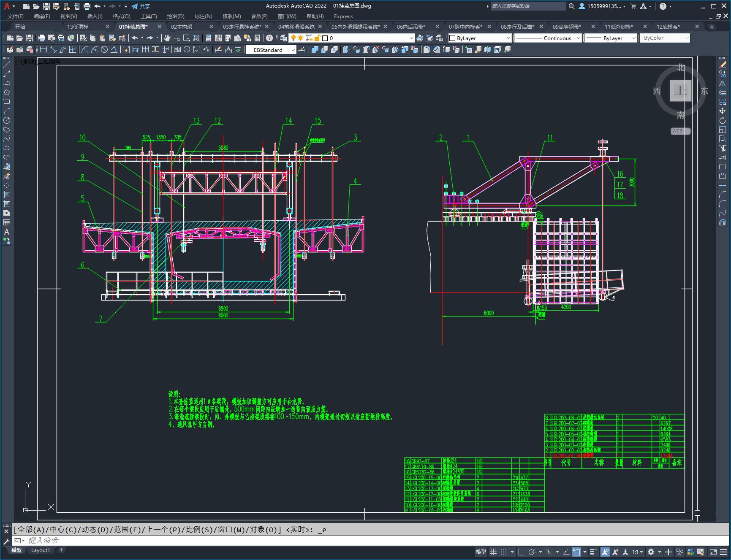Click the Multiline Text tool

tap(7, 232)
